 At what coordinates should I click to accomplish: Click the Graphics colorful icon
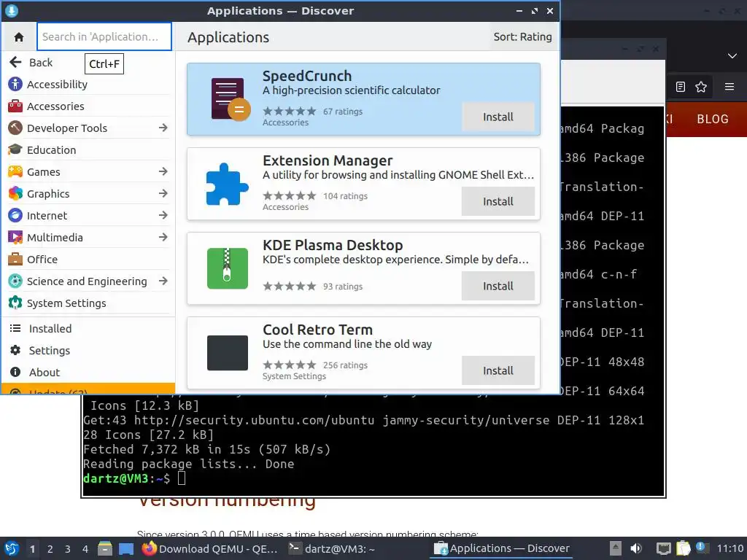click(x=15, y=194)
